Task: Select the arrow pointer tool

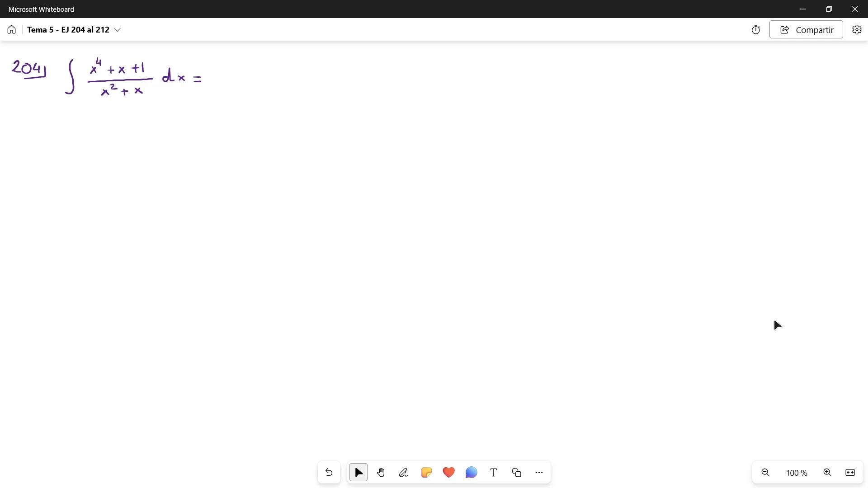Action: pyautogui.click(x=359, y=473)
